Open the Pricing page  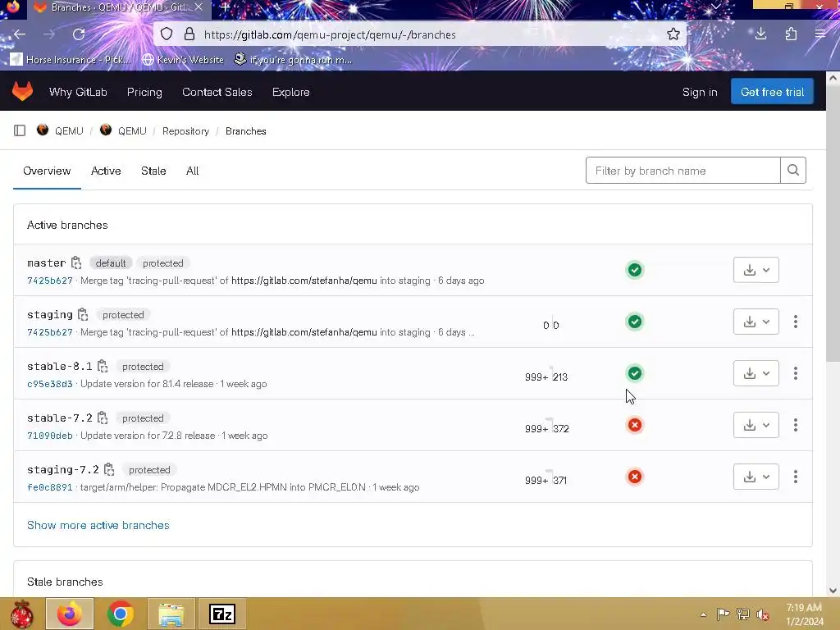pos(144,92)
